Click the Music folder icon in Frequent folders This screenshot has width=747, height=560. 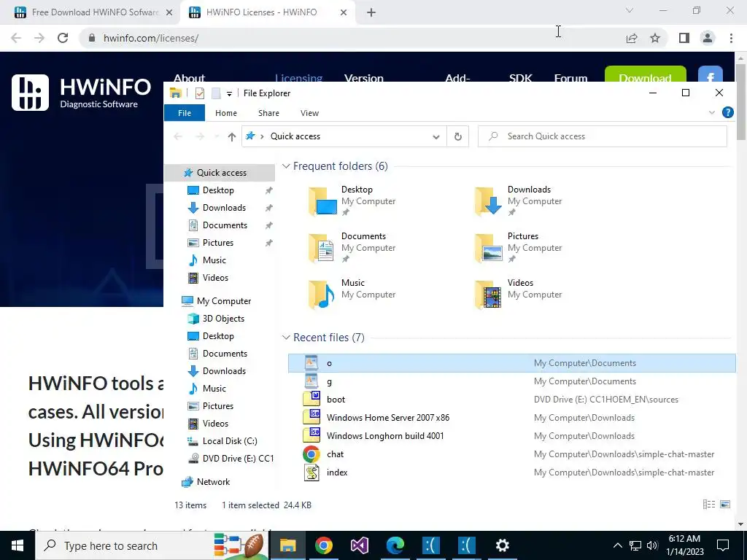pyautogui.click(x=322, y=295)
